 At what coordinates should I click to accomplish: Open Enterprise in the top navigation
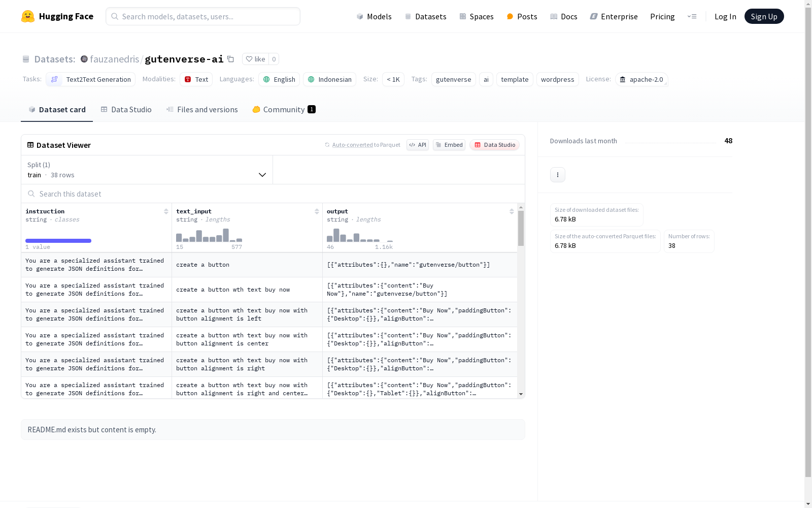click(614, 16)
